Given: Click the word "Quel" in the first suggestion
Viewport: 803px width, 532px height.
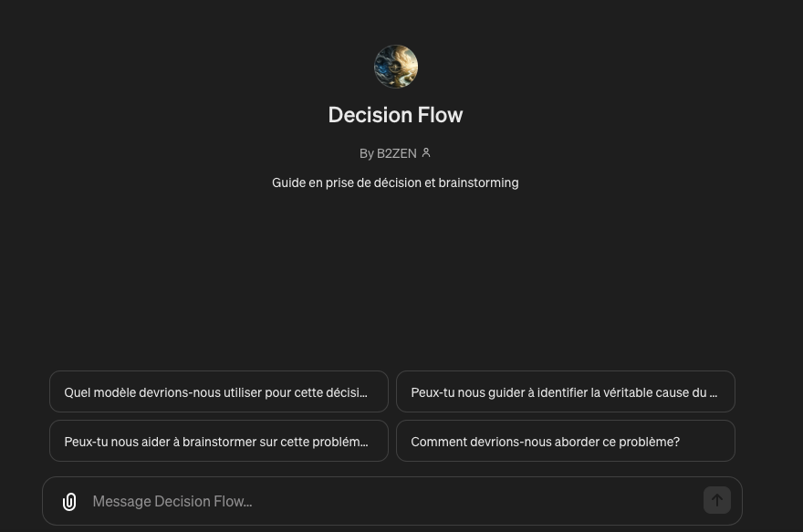Looking at the screenshot, I should pyautogui.click(x=78, y=392).
